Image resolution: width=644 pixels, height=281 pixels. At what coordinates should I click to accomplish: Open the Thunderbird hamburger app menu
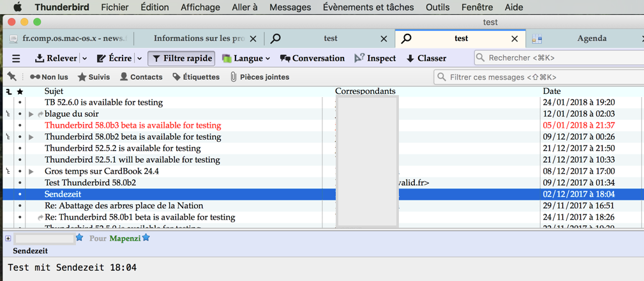point(16,58)
